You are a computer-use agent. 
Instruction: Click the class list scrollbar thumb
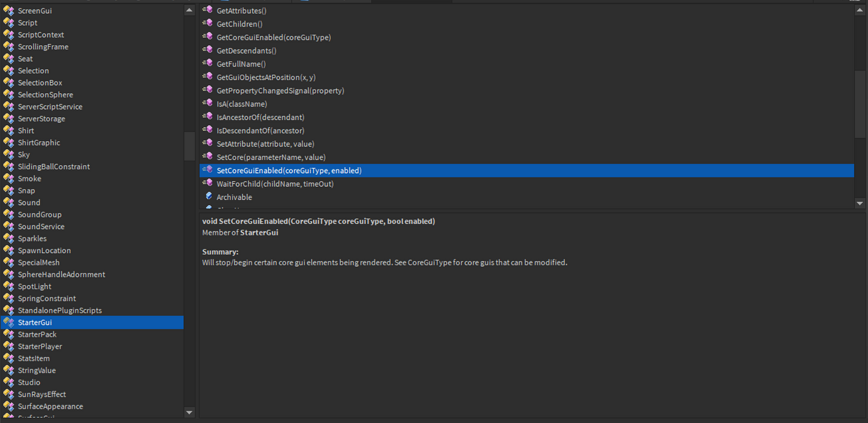click(x=189, y=146)
